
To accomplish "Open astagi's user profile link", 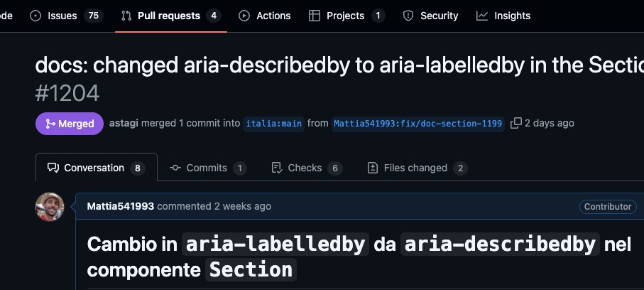I will click(x=124, y=123).
